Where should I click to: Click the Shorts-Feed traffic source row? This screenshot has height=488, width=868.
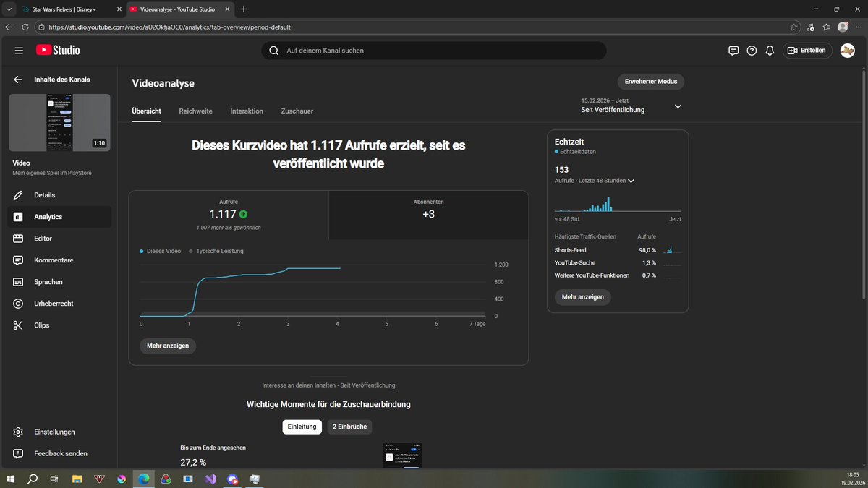click(618, 250)
